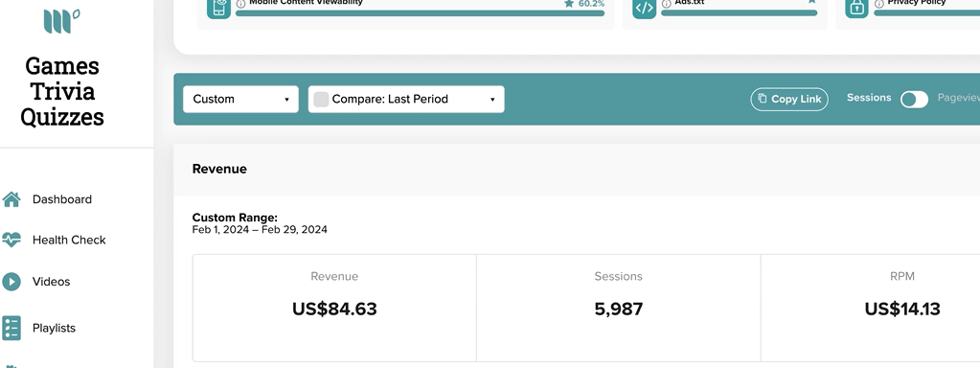This screenshot has width=980, height=368.
Task: Open the Health Check page
Action: click(x=69, y=240)
